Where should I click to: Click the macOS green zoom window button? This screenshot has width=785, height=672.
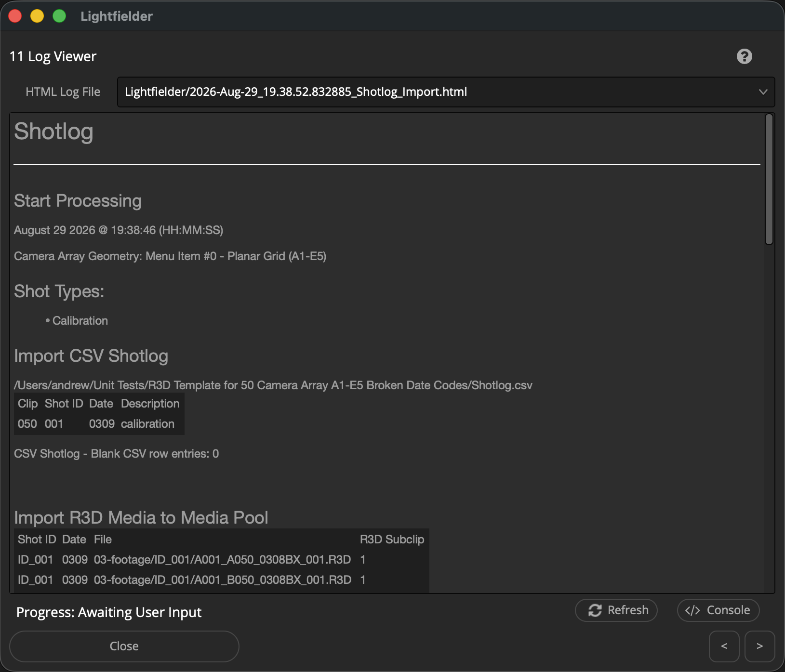[x=59, y=16]
